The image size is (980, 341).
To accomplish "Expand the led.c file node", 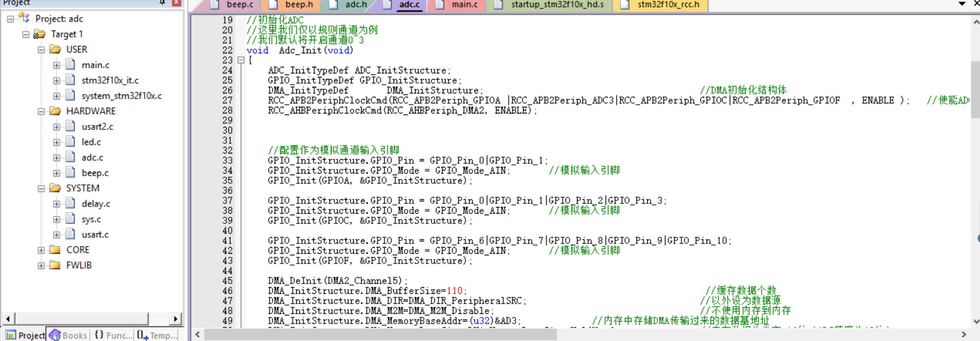I will tap(57, 142).
